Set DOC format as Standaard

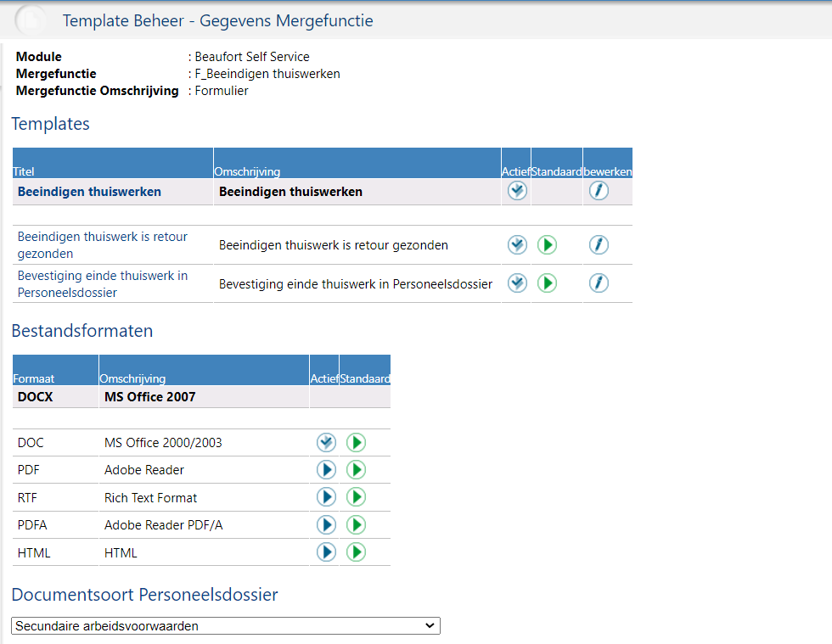pyautogui.click(x=356, y=442)
